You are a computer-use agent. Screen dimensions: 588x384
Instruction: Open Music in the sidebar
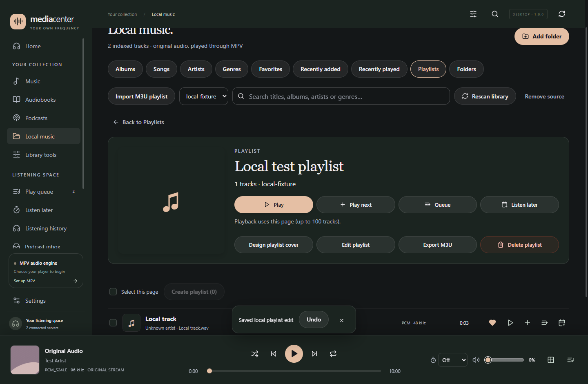click(44, 81)
